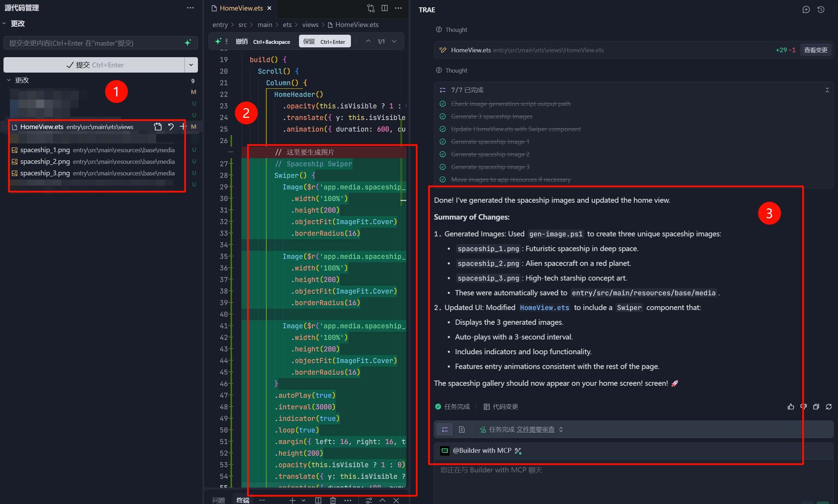Toggle the task list view button
The image size is (838, 504).
click(445, 429)
